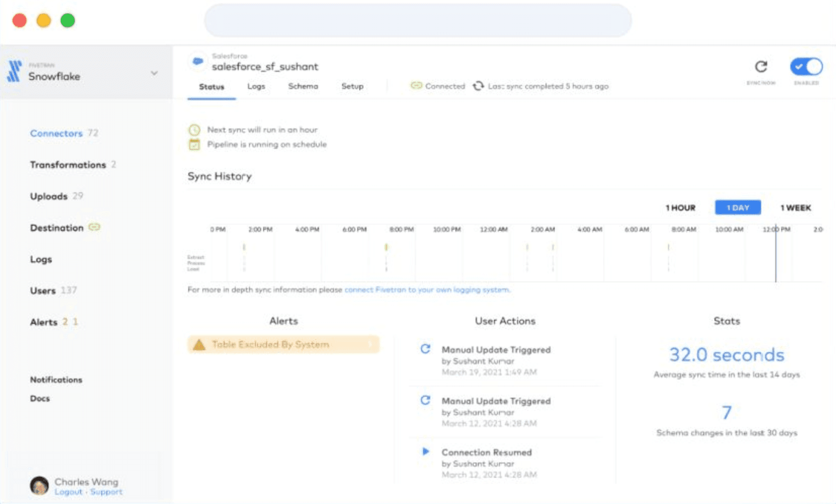
Task: Click the 7 schema changes stat
Action: 727,413
